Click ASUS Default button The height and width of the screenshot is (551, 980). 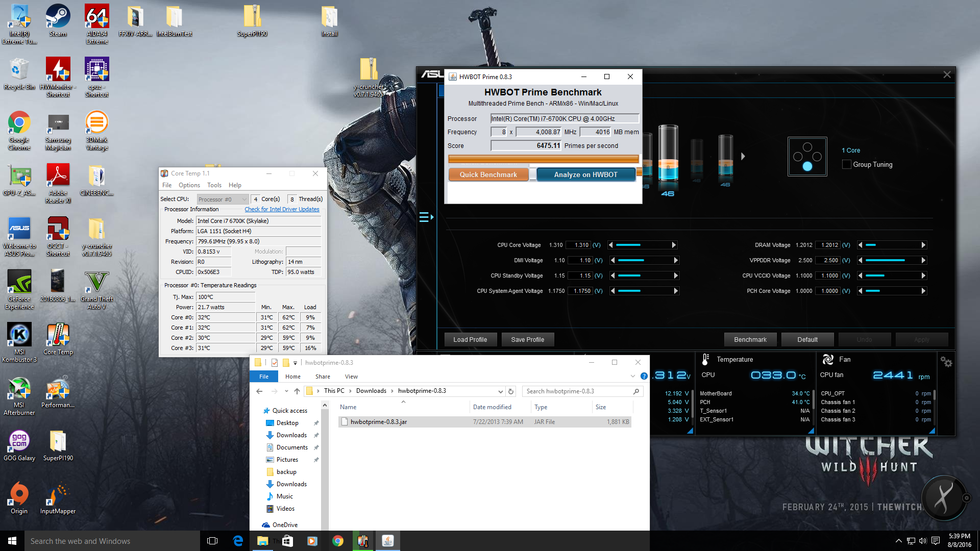(807, 340)
